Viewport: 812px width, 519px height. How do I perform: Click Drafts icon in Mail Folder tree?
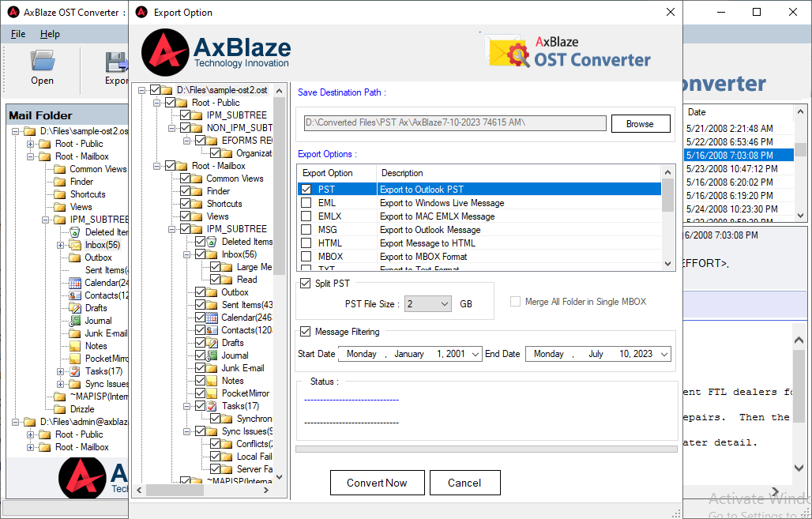click(75, 308)
